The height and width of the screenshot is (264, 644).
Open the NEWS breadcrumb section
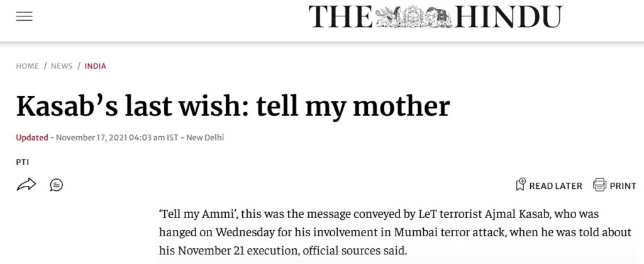point(62,66)
